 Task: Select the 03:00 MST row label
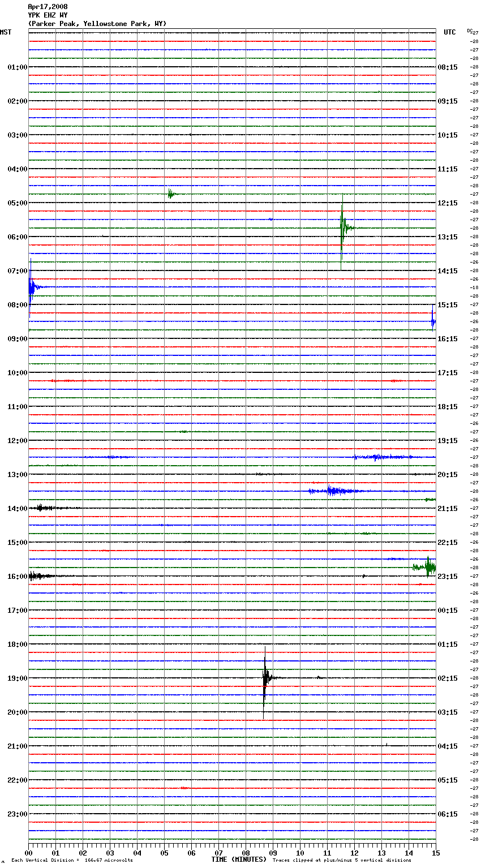[17, 135]
